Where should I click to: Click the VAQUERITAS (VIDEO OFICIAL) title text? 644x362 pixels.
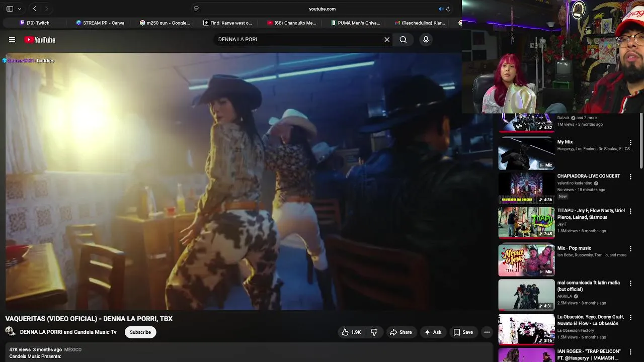(x=89, y=319)
